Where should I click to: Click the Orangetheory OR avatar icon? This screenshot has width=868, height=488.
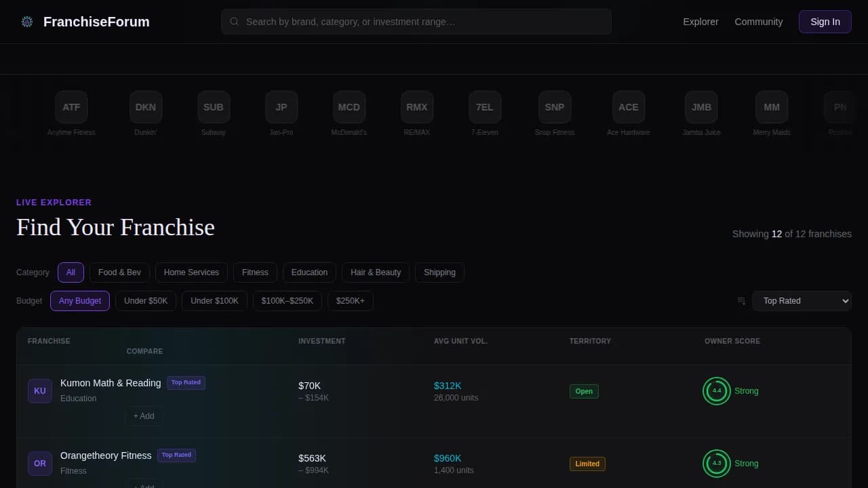click(40, 464)
